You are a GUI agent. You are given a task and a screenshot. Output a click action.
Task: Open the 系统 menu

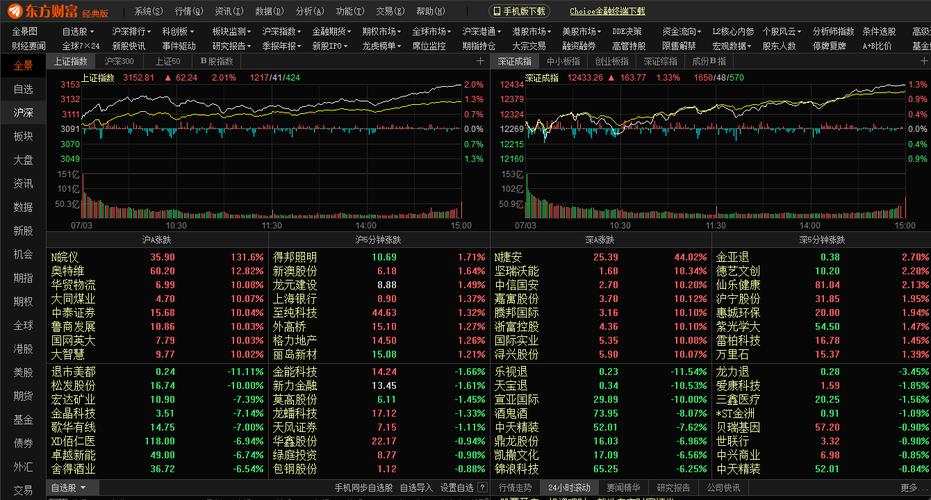[148, 11]
